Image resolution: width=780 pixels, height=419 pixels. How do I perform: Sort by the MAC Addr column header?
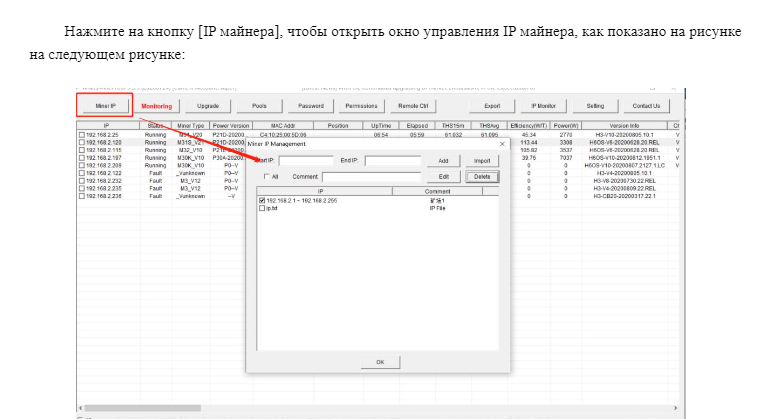(283, 126)
